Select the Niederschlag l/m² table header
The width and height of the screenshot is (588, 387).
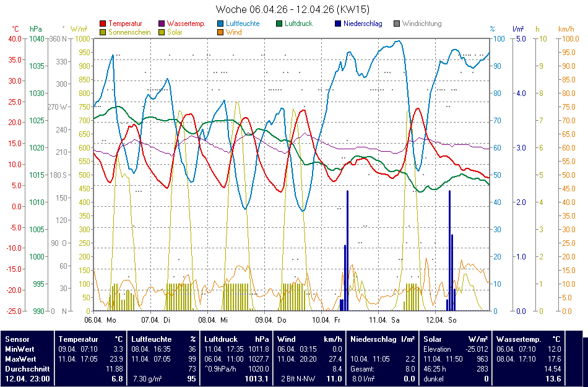point(383,339)
